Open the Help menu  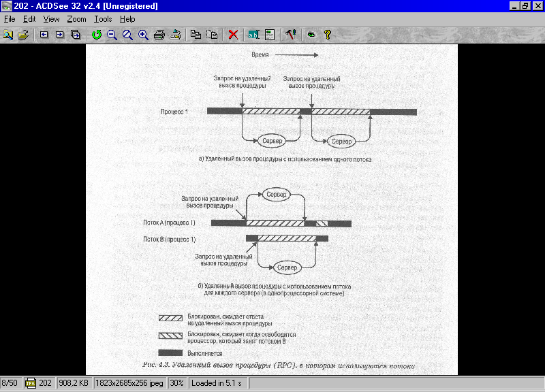[127, 19]
